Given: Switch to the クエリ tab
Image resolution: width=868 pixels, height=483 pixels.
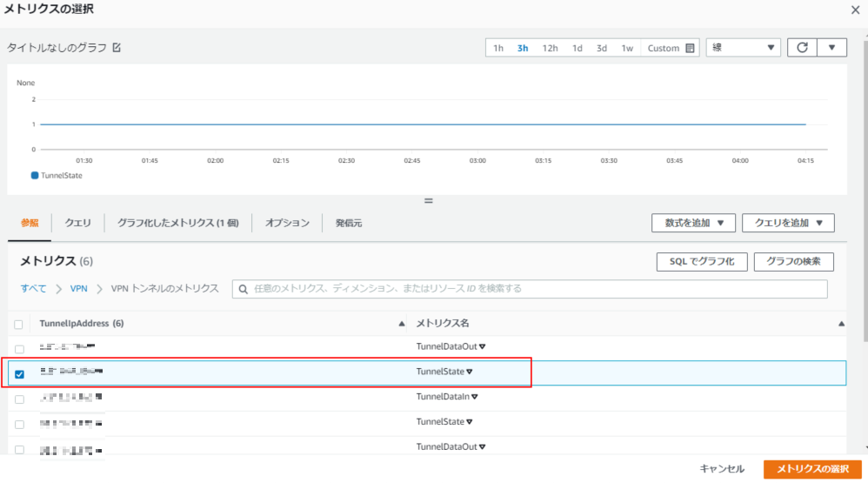Looking at the screenshot, I should coord(78,223).
